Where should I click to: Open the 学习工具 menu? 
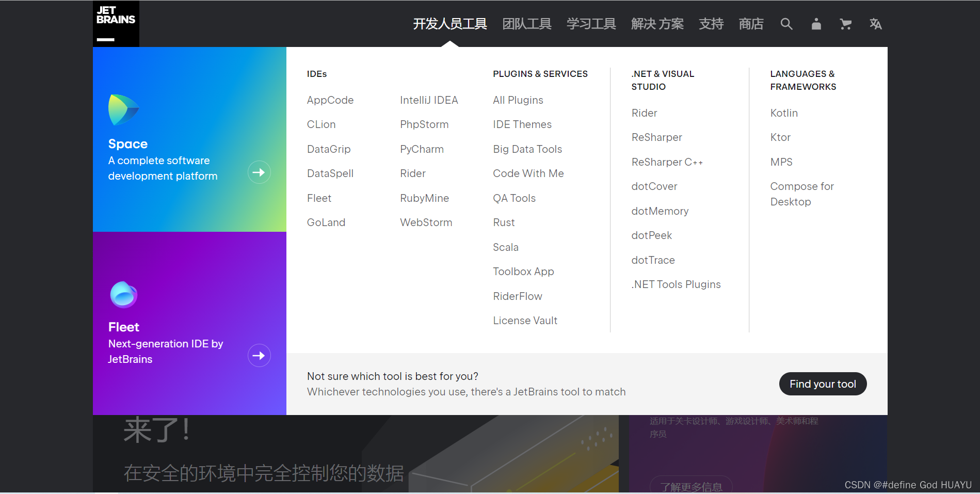pyautogui.click(x=591, y=24)
